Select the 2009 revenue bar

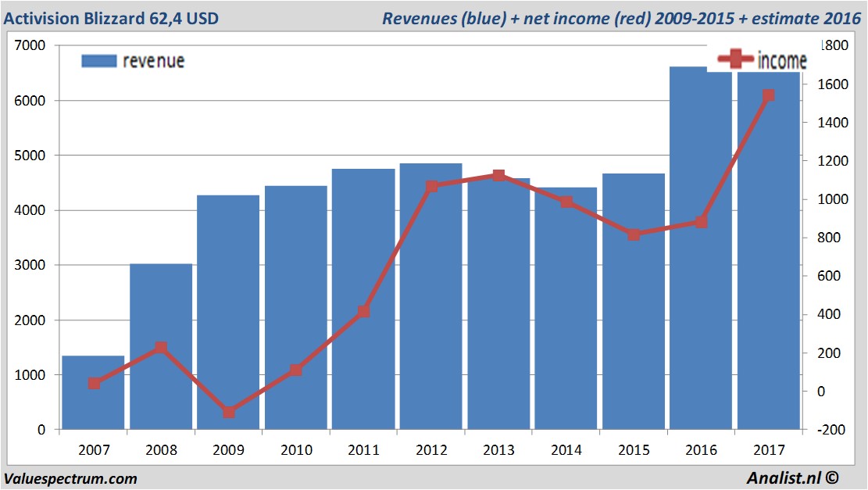228,313
